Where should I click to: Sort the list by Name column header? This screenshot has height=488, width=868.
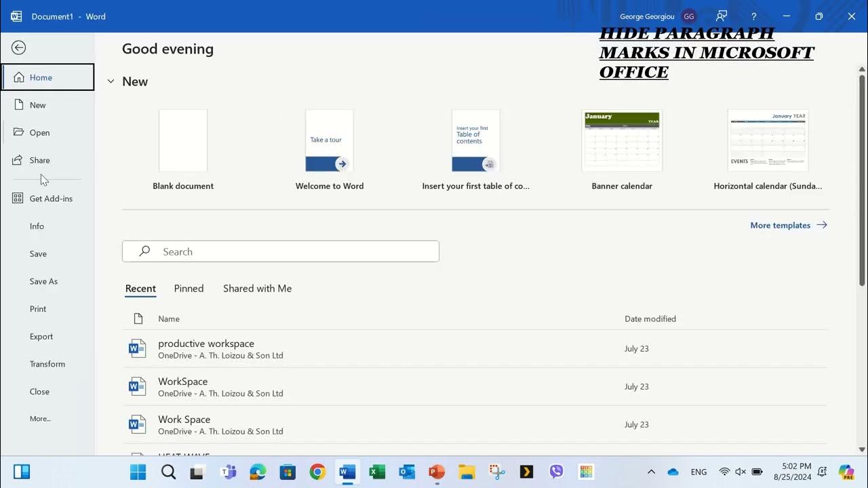click(x=169, y=319)
